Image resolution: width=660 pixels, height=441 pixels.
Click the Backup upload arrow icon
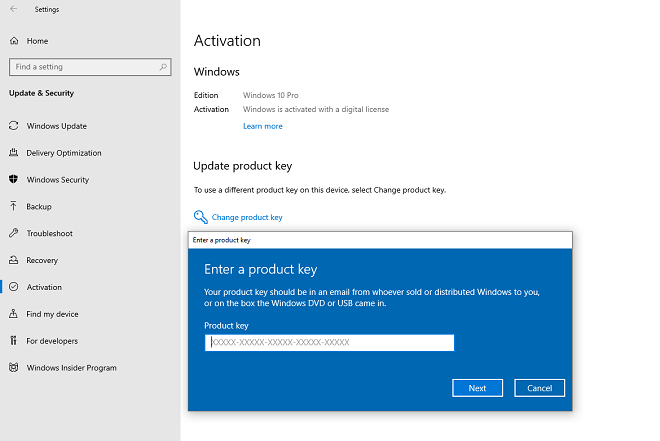[x=14, y=207]
